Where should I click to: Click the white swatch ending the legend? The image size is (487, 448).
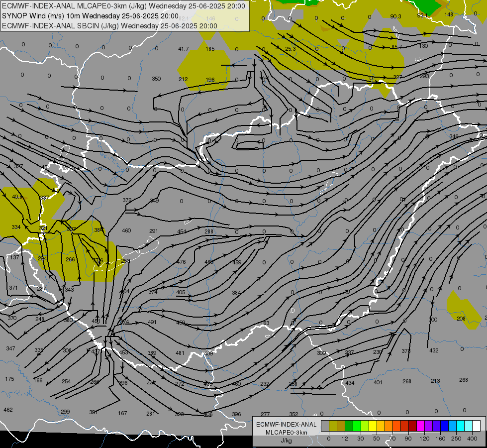(477, 426)
